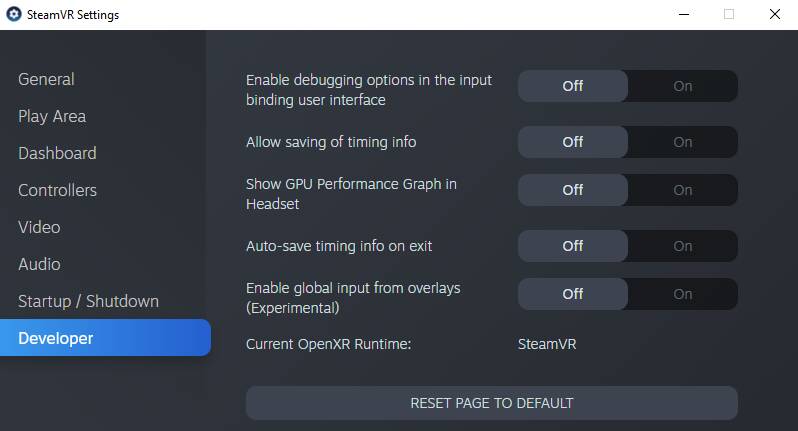Set input binding debugging options to Off

[573, 86]
